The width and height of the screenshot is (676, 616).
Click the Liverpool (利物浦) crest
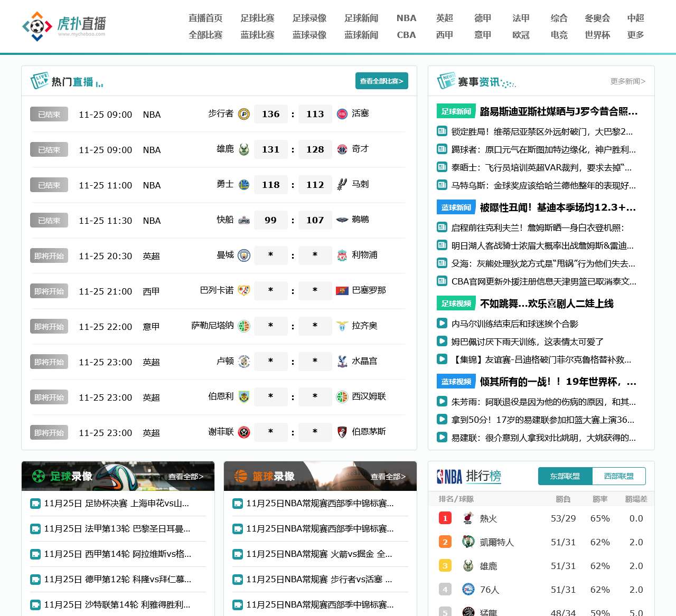342,255
